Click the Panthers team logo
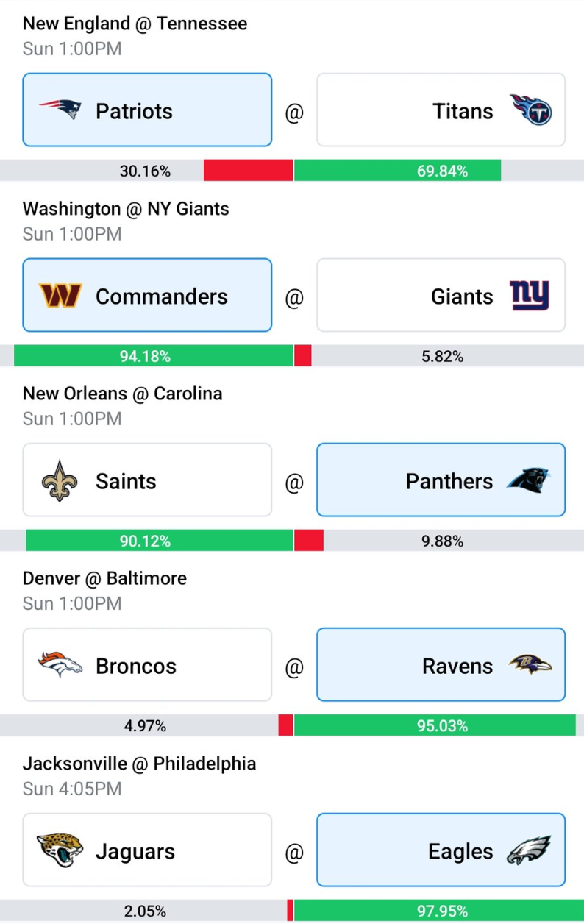Viewport: 584px width, 924px height. pyautogui.click(x=529, y=481)
